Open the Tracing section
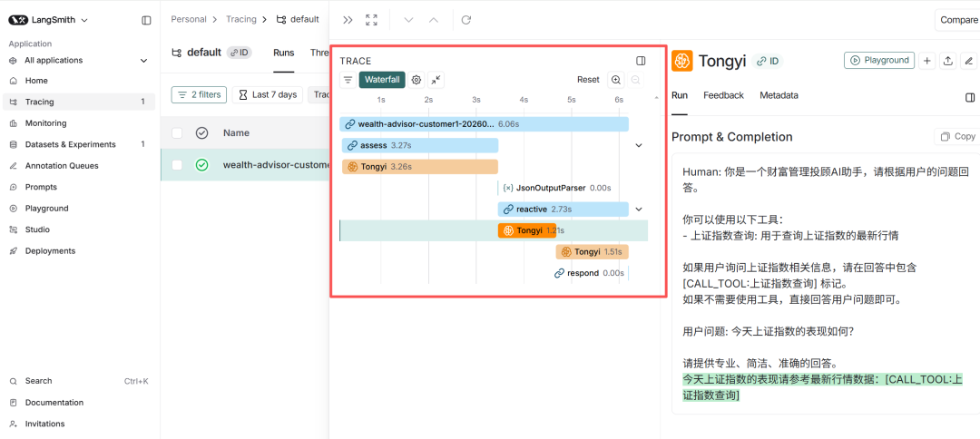This screenshot has width=980, height=439. pos(79,102)
